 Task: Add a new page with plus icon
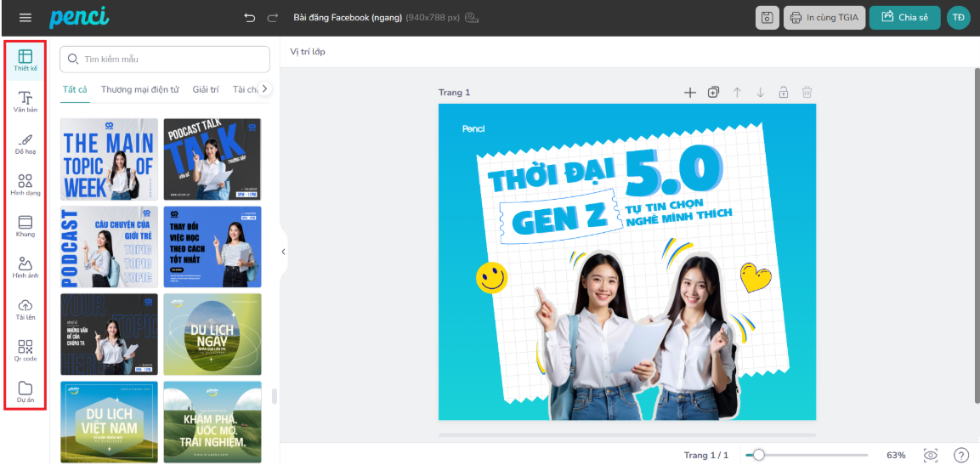point(690,93)
